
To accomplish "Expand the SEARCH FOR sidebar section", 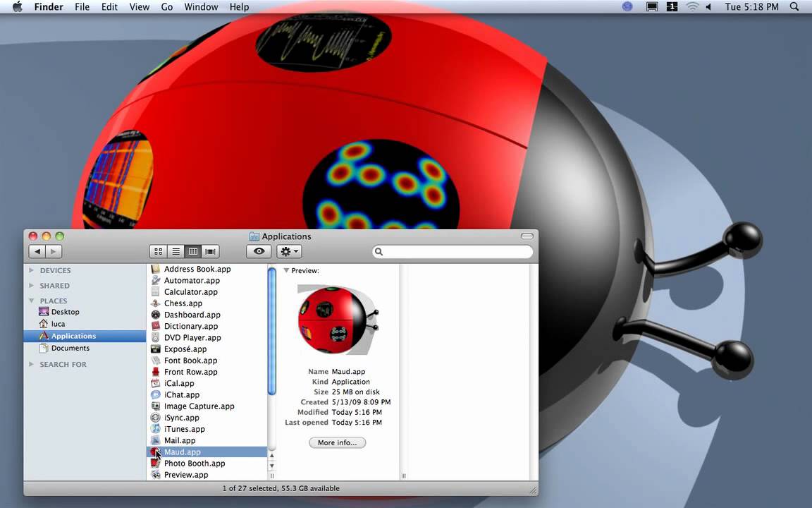I will click(31, 364).
